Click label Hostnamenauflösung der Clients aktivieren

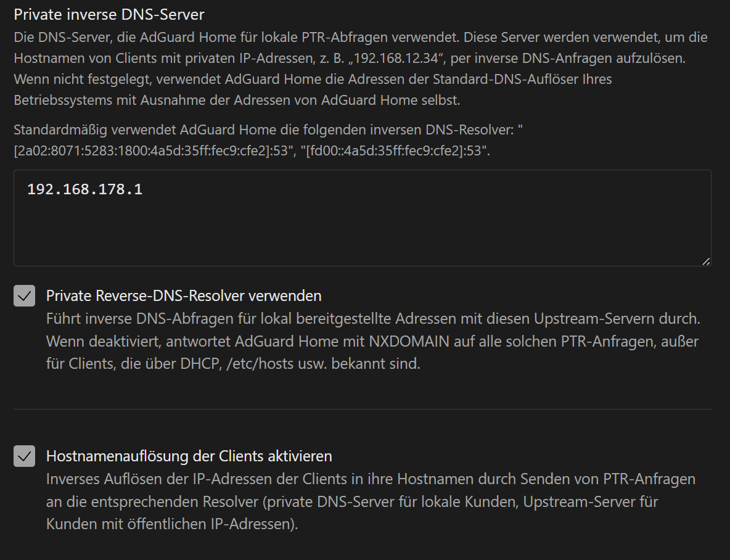(x=189, y=456)
